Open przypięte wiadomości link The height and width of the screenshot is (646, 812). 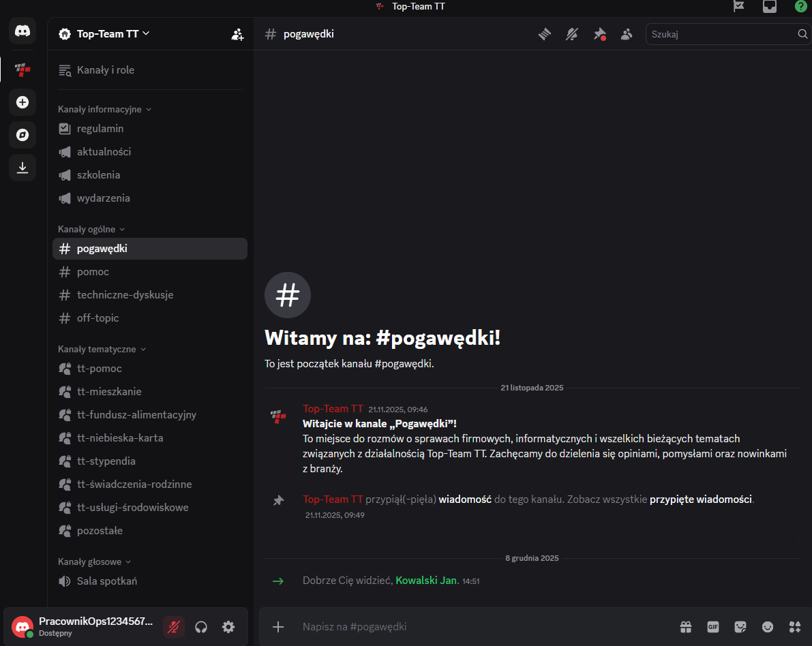coord(701,499)
